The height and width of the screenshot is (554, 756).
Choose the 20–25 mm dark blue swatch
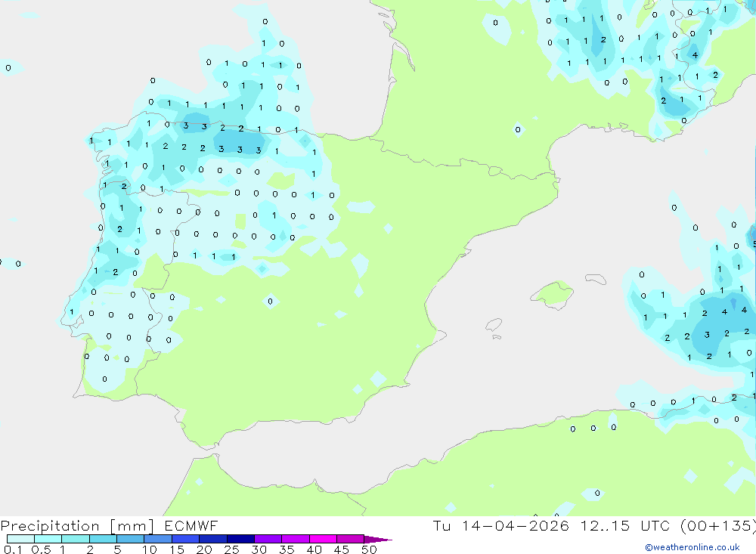click(x=213, y=539)
